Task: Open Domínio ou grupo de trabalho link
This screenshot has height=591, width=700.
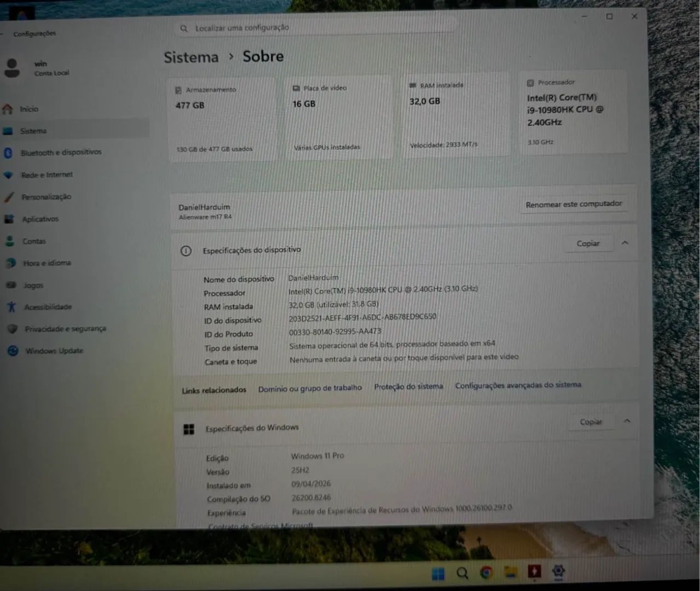Action: pos(310,388)
